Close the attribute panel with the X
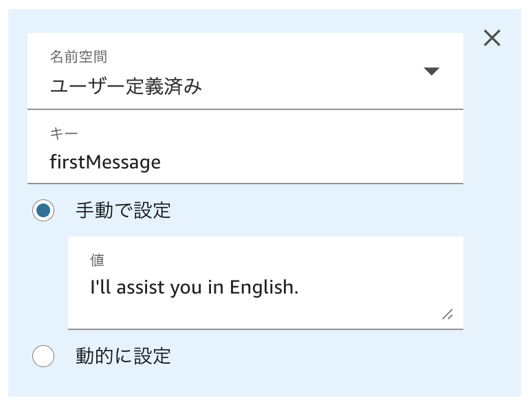Image resolution: width=532 pixels, height=407 pixels. point(492,38)
